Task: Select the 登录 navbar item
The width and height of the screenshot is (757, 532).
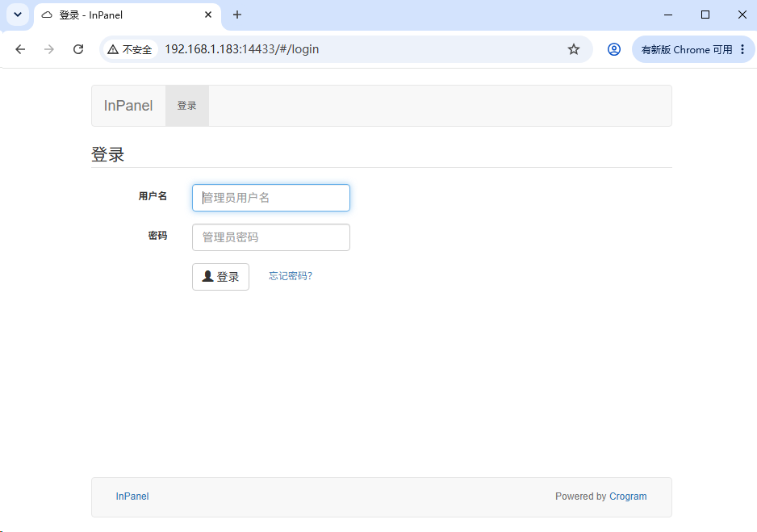Action: click(187, 106)
